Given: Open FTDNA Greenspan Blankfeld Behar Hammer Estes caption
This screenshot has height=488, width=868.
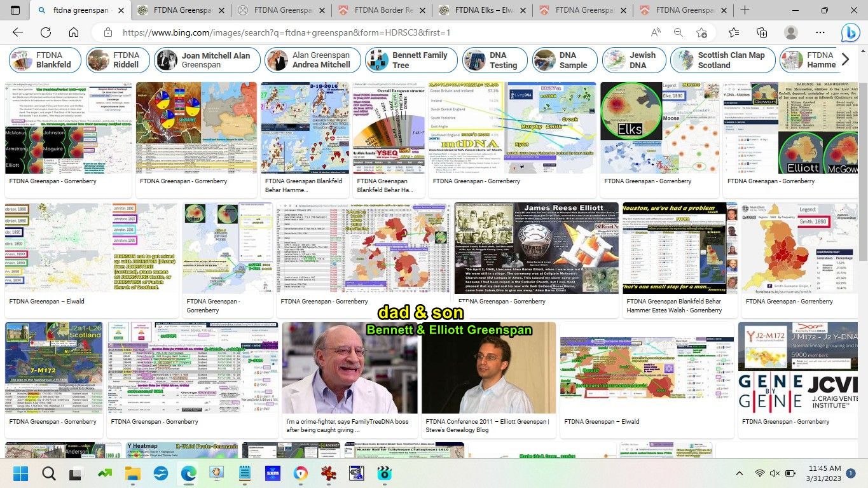Looking at the screenshot, I should click(x=674, y=306).
